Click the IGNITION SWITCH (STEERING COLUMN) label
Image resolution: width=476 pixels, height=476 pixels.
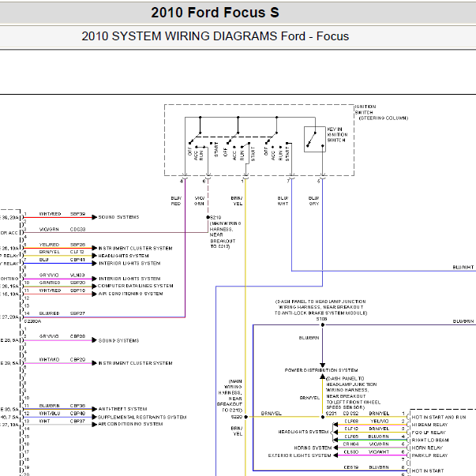click(x=381, y=112)
